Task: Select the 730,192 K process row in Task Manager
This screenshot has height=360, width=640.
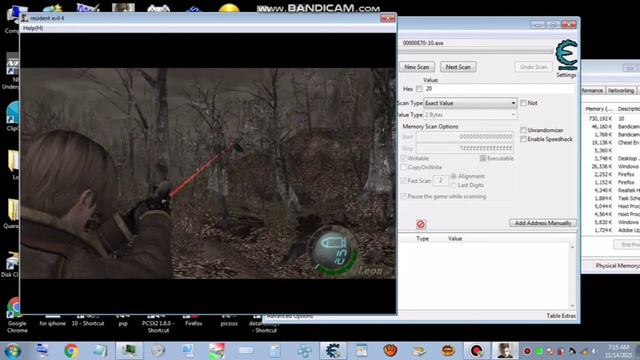Action: (x=611, y=119)
